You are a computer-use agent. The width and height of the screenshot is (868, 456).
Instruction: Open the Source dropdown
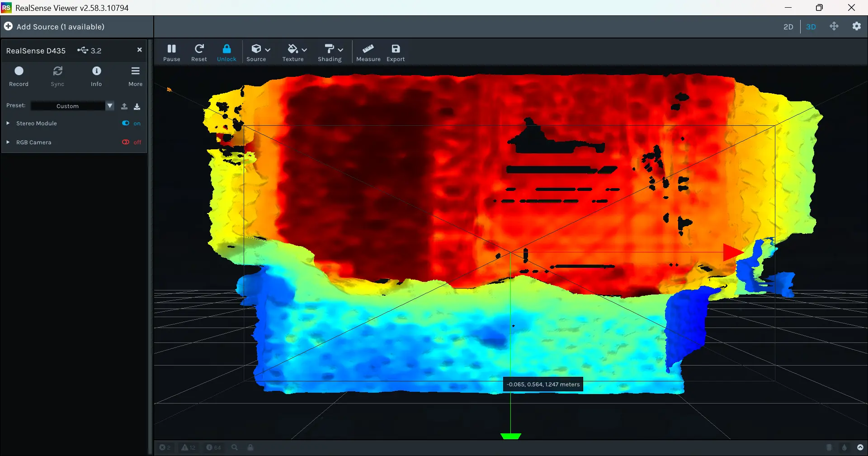(x=259, y=52)
